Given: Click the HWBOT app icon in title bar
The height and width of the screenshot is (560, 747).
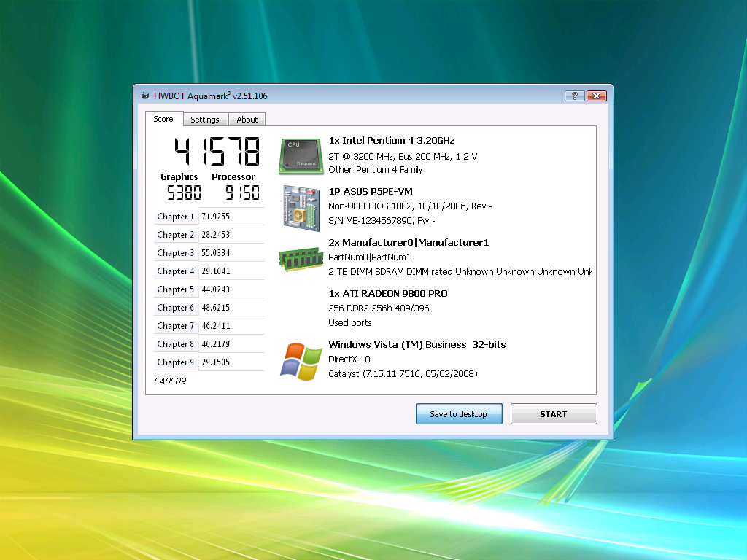Looking at the screenshot, I should click(x=145, y=96).
